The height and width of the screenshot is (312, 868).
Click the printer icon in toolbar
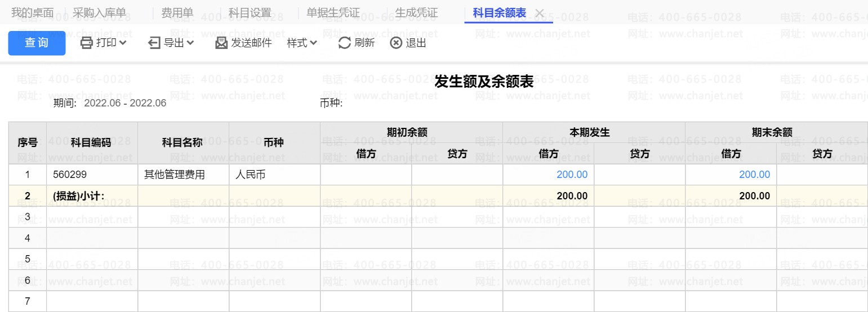pos(86,43)
